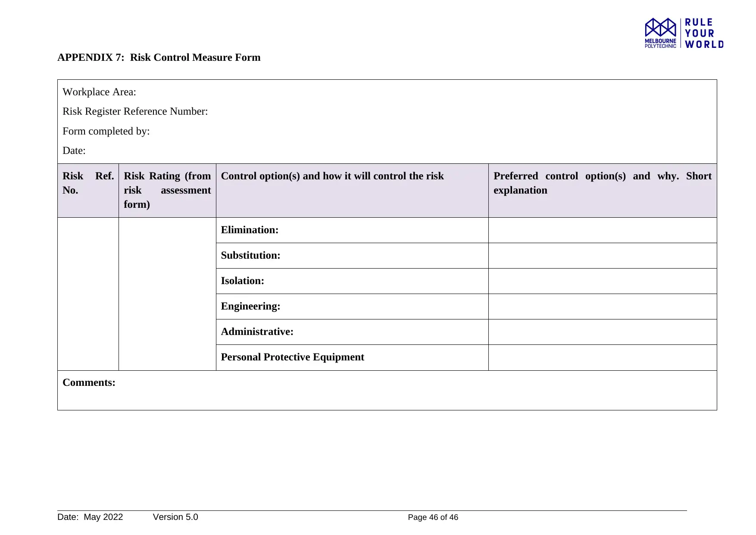Click the footer text 'Date: May 2022'
The width and height of the screenshot is (756, 535).
[90, 517]
